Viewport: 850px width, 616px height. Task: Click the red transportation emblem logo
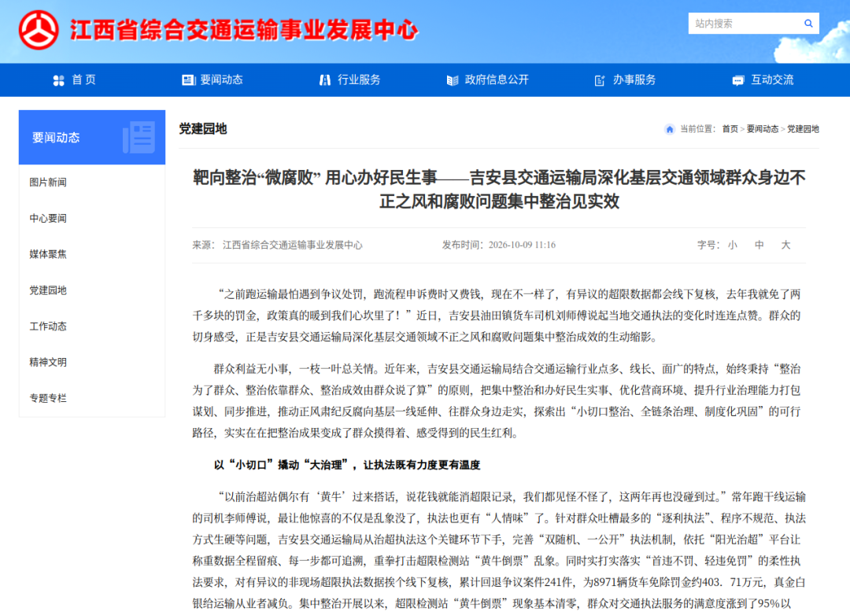coord(39,30)
